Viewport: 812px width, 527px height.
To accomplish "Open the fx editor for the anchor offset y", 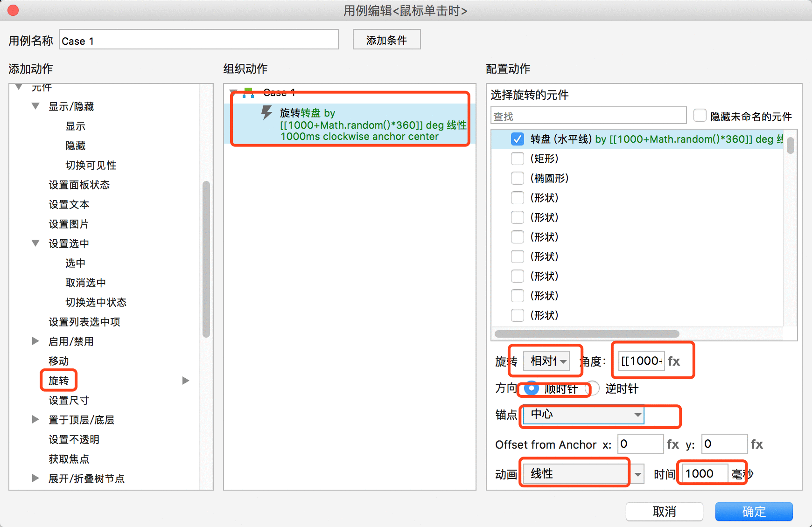I will (757, 444).
